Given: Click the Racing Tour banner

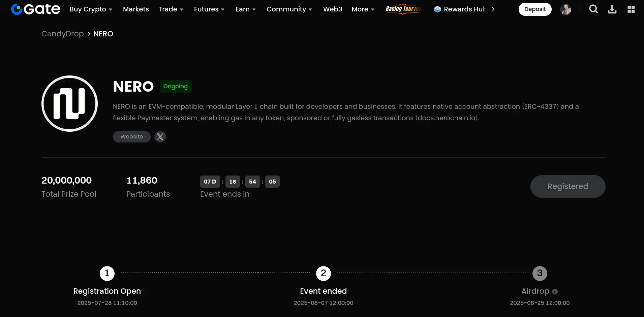Looking at the screenshot, I should pyautogui.click(x=403, y=9).
